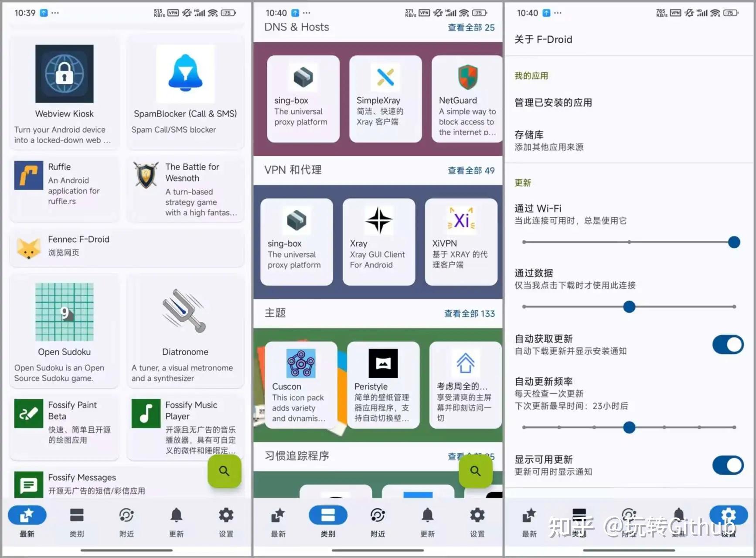View all 25 DNS & Hosts apps
Viewport: 756px width, 558px height.
pos(471,27)
